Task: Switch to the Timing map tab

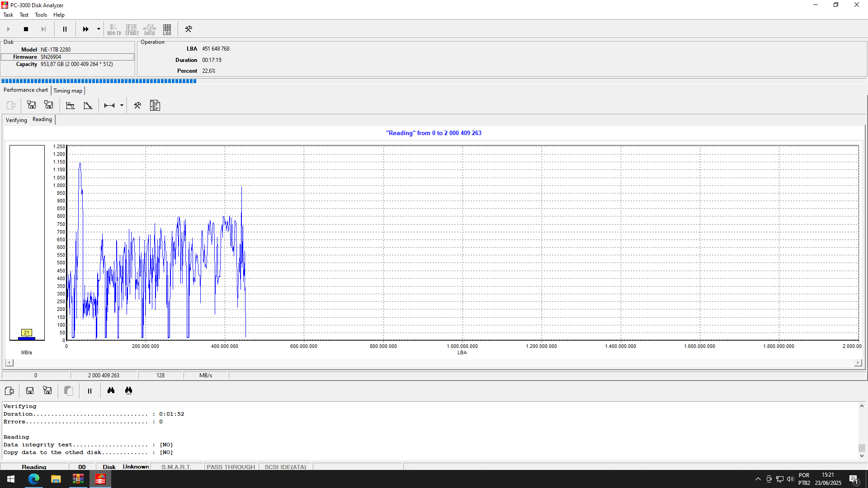Action: pyautogui.click(x=68, y=91)
